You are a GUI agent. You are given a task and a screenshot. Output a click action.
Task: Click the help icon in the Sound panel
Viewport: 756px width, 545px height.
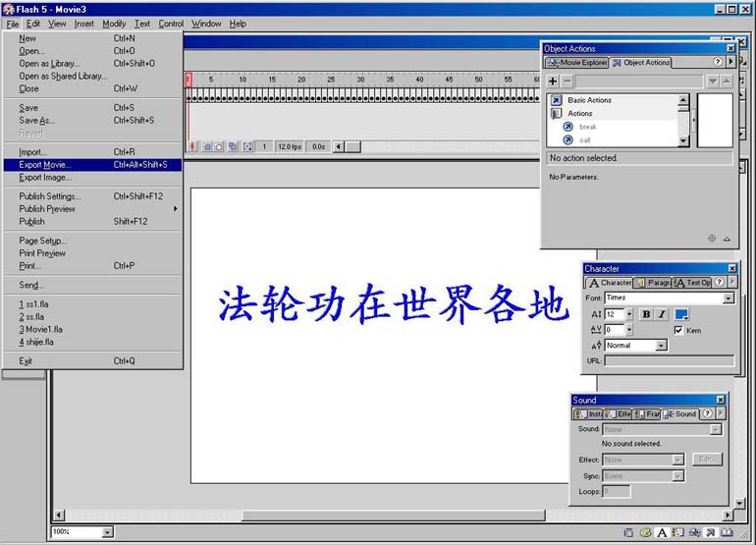707,414
